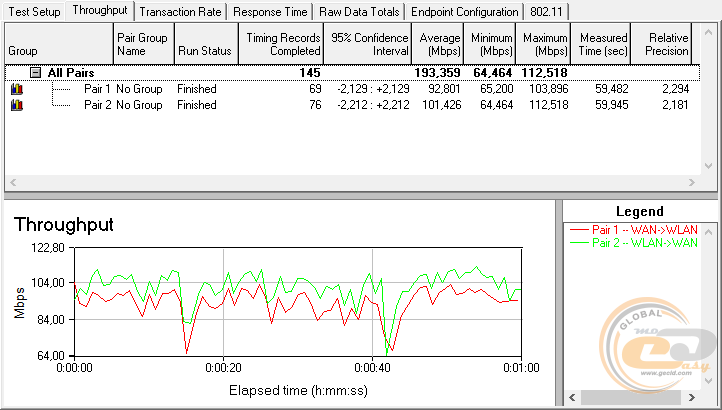The height and width of the screenshot is (410, 722).
Task: Click Pair 2 relative precision 2,181
Action: click(675, 105)
